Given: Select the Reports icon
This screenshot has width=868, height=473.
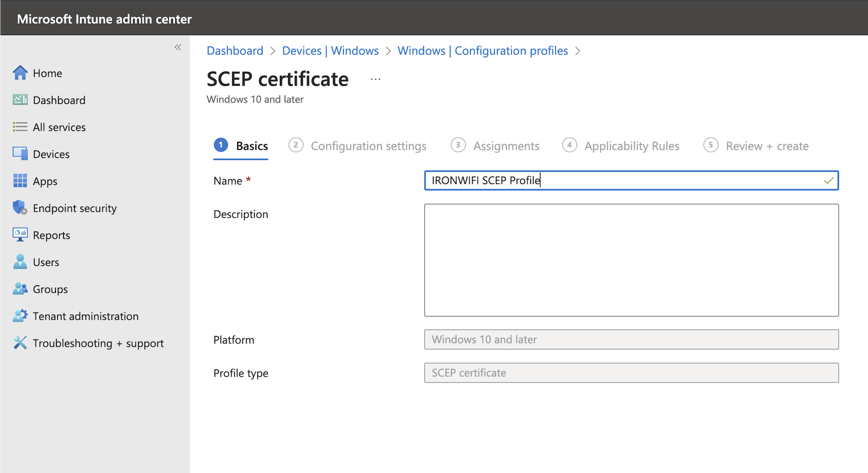Looking at the screenshot, I should (20, 235).
